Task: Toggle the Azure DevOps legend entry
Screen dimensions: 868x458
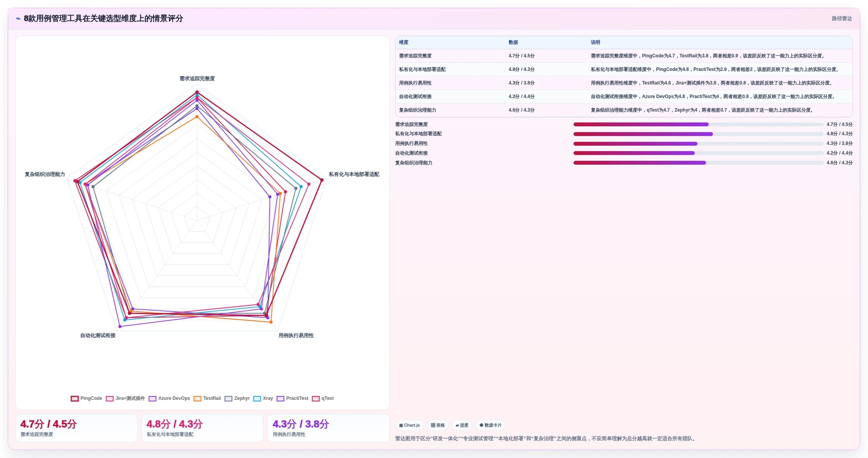Action: click(x=169, y=398)
